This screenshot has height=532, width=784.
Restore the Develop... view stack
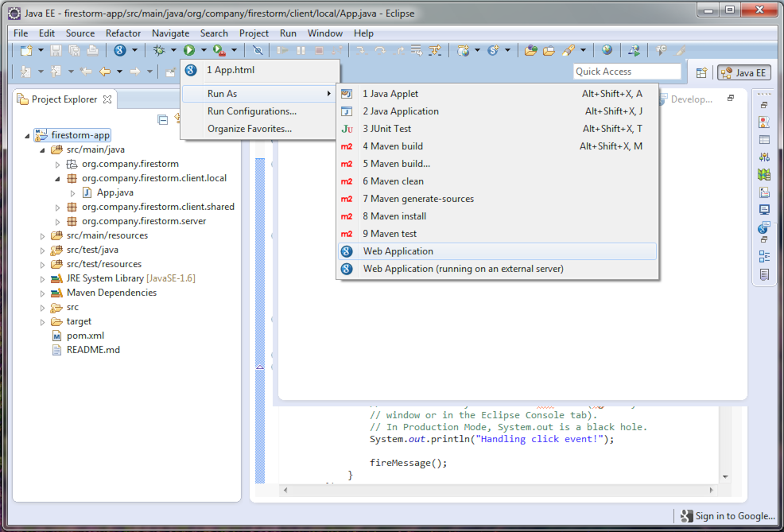[x=731, y=98]
